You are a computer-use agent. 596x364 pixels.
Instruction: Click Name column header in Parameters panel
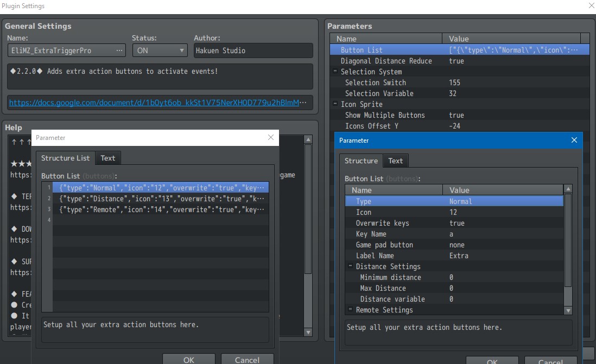tap(386, 39)
